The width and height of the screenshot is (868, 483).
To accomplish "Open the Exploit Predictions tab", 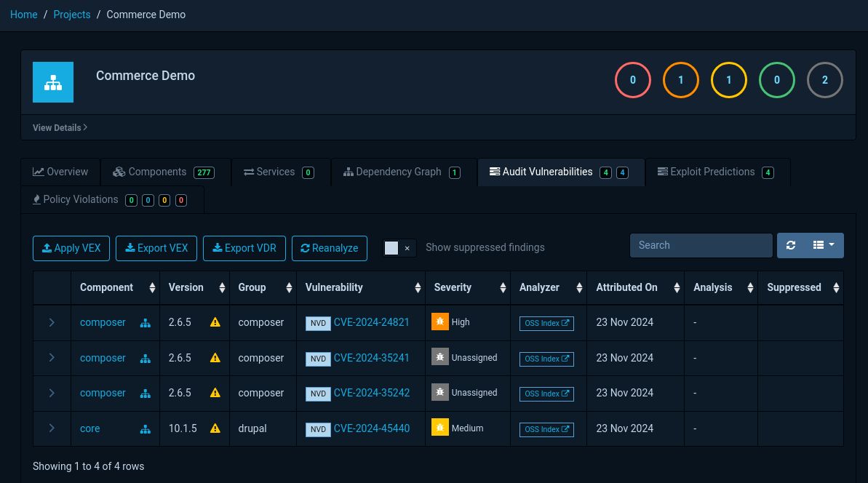I will (712, 172).
